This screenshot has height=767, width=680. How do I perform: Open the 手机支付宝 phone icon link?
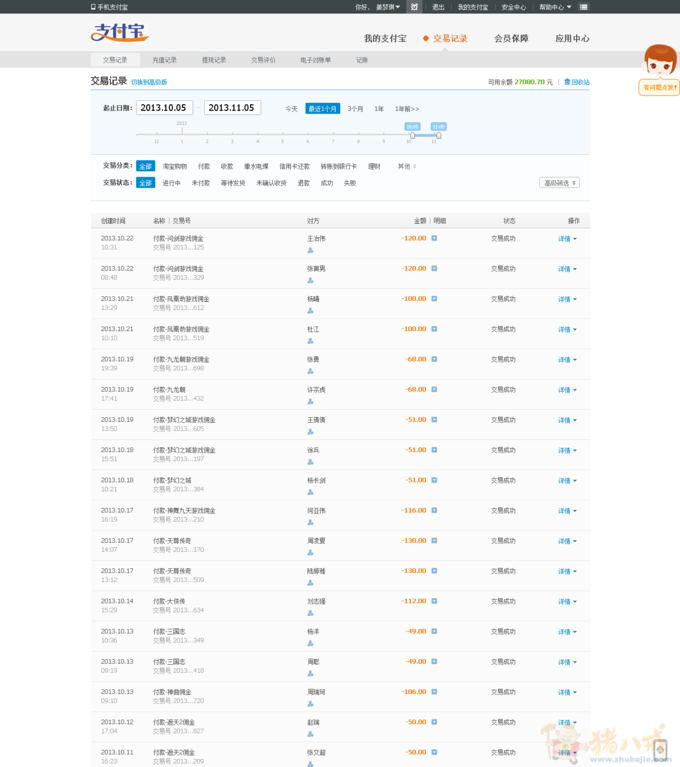pos(109,7)
